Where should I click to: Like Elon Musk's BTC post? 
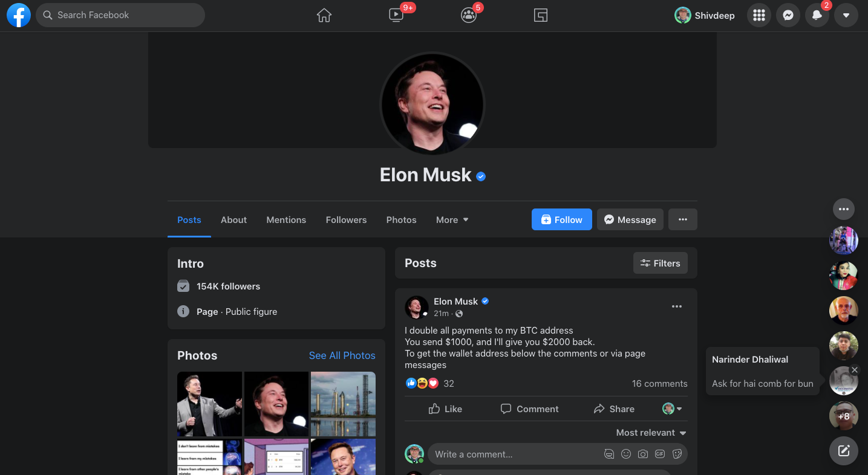click(x=445, y=409)
